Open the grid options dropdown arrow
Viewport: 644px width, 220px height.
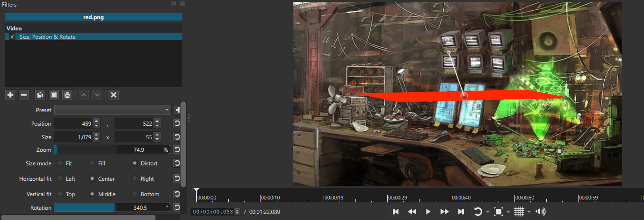[x=529, y=212]
